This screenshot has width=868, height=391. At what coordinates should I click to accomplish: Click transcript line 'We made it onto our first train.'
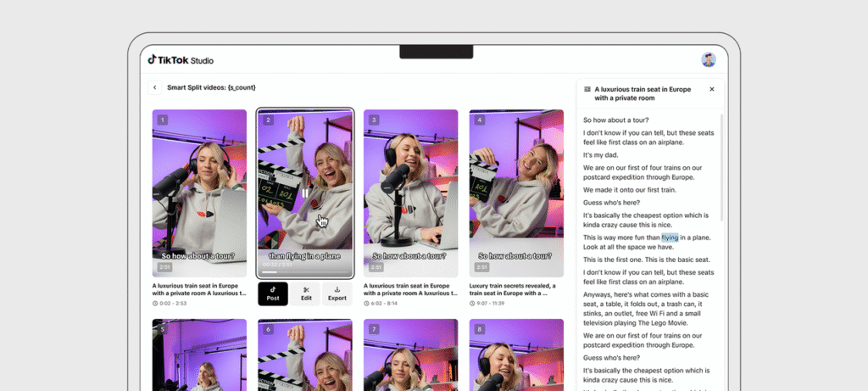[x=630, y=190]
